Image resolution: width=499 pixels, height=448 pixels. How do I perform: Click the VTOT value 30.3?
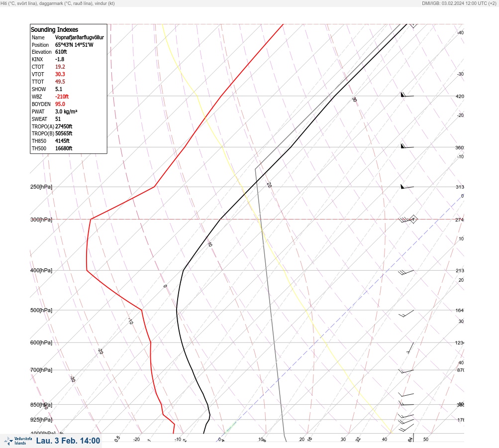coord(60,74)
